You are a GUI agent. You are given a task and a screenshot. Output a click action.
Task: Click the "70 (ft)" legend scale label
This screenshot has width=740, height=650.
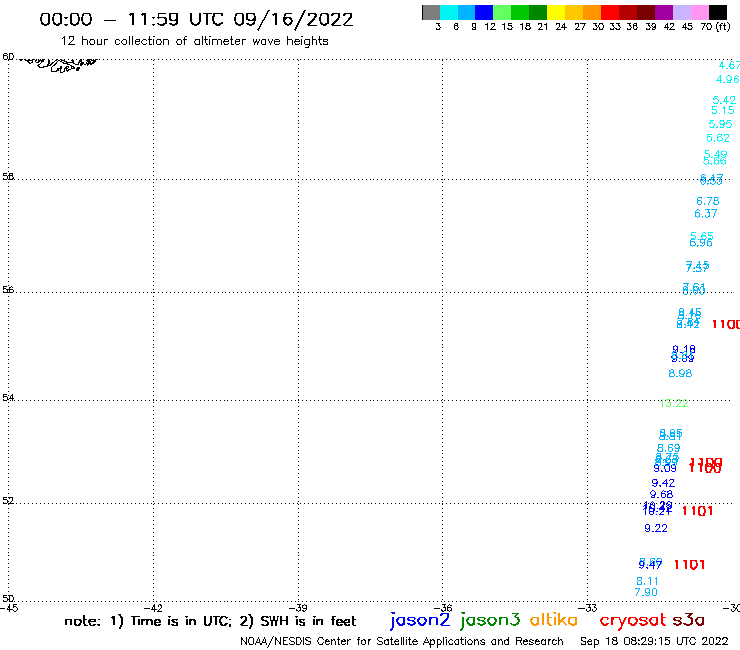[x=715, y=27]
